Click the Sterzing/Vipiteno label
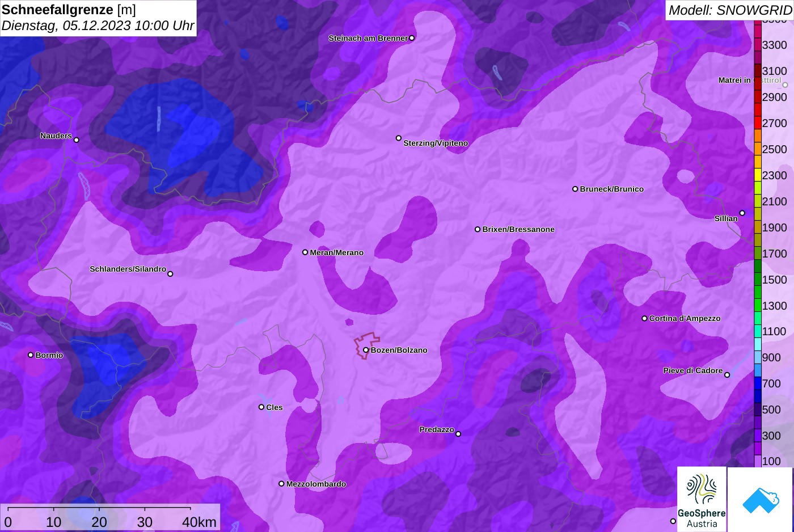This screenshot has width=794, height=532. point(436,143)
